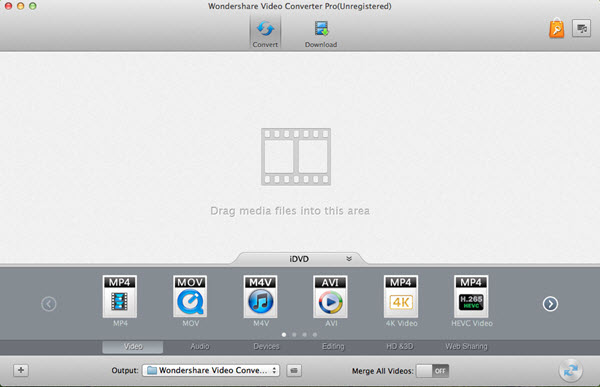Add files with the plus button
Image resolution: width=600 pixels, height=387 pixels.
tap(21, 370)
